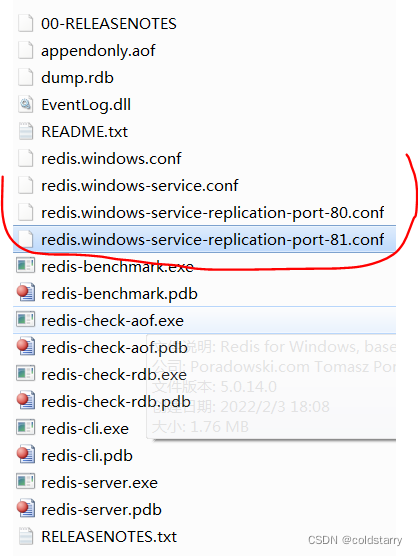
Task: Click the EventLog.dll gear icon
Action: [26, 105]
